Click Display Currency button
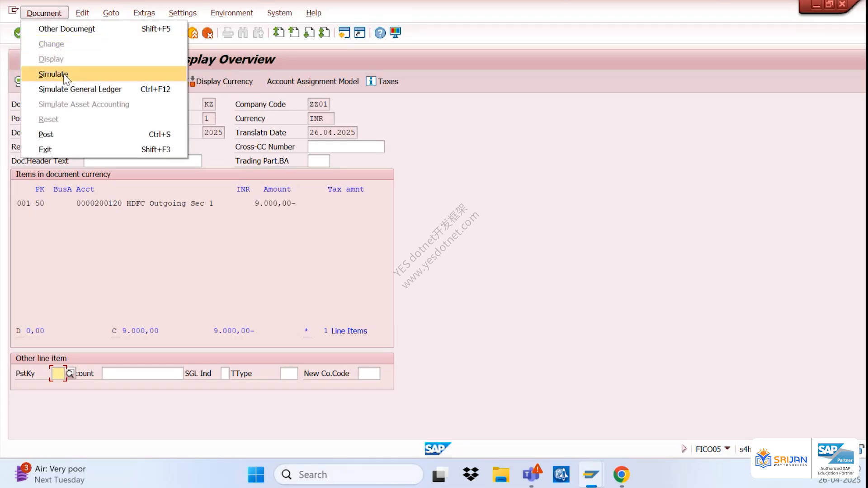This screenshot has height=488, width=868. click(221, 81)
